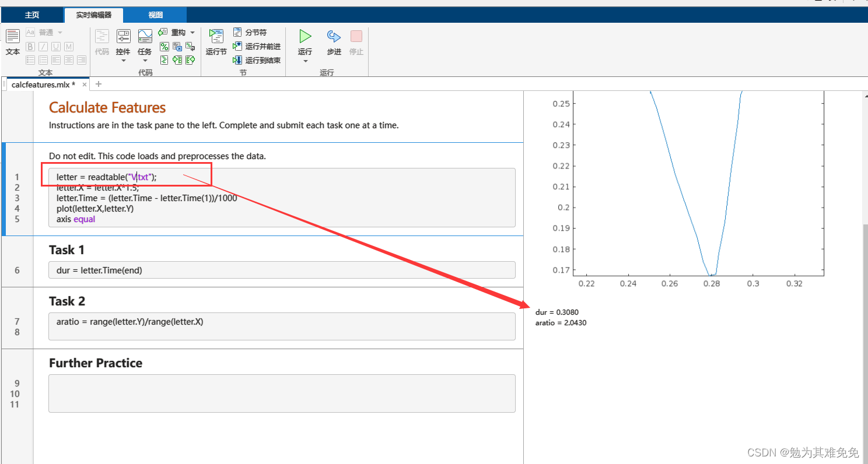Click 运行并前进 to run and advance
Image resolution: width=868 pixels, height=464 pixels.
click(x=257, y=46)
